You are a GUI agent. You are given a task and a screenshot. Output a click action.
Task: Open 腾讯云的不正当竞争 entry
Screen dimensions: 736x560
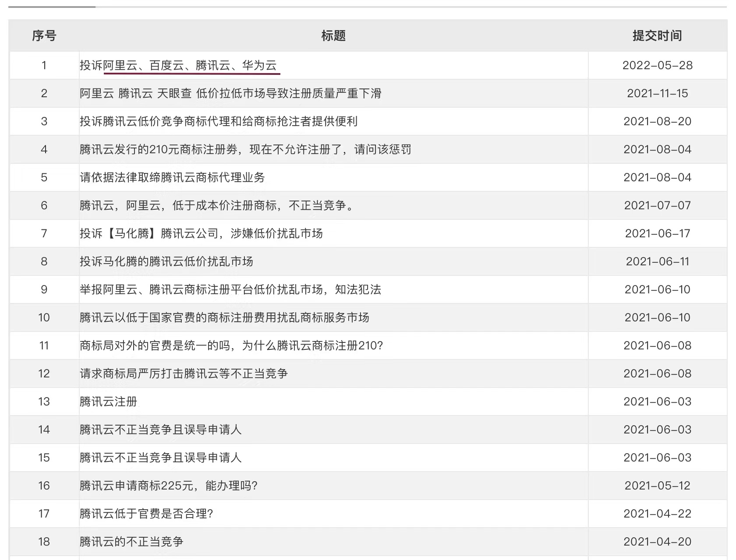[x=131, y=542]
